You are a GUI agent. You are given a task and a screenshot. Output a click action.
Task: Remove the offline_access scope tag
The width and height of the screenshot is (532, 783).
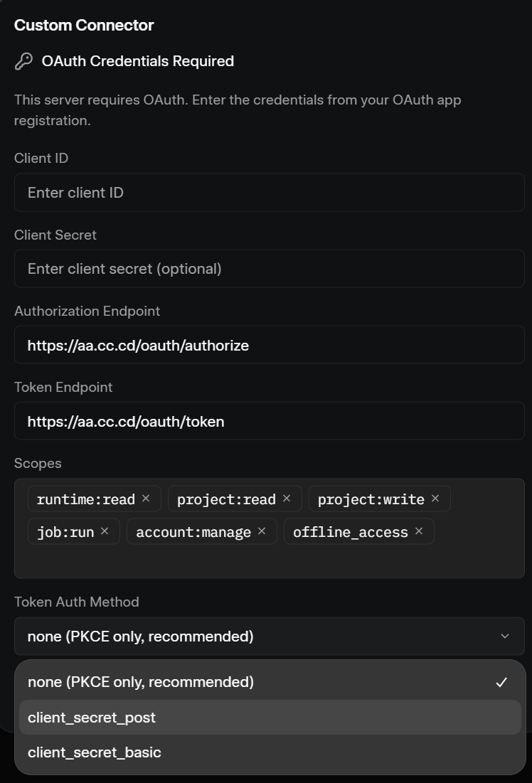[x=419, y=531]
